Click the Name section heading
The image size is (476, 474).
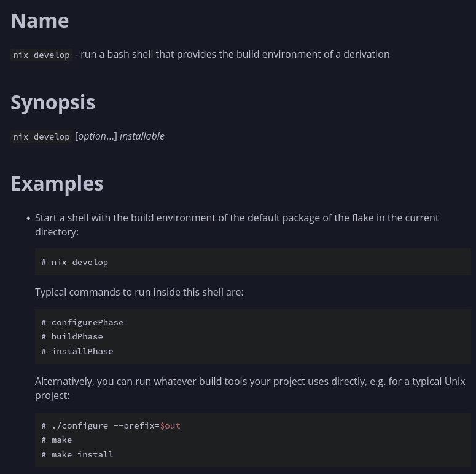coord(40,21)
